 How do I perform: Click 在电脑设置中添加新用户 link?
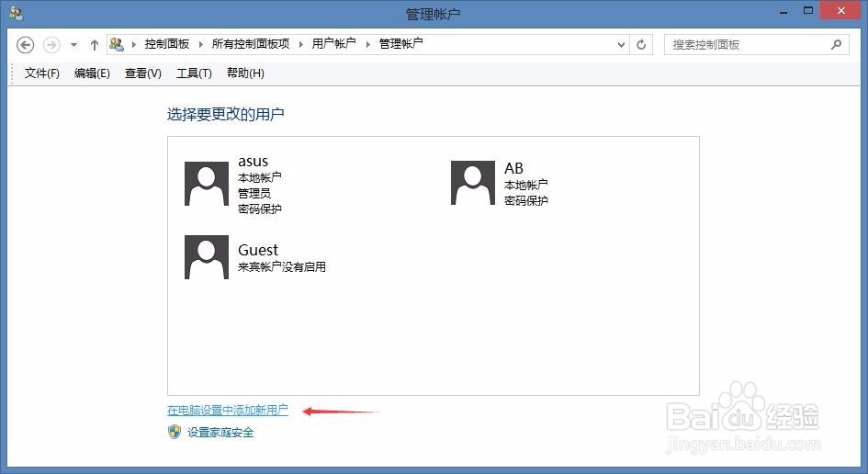[x=228, y=411]
